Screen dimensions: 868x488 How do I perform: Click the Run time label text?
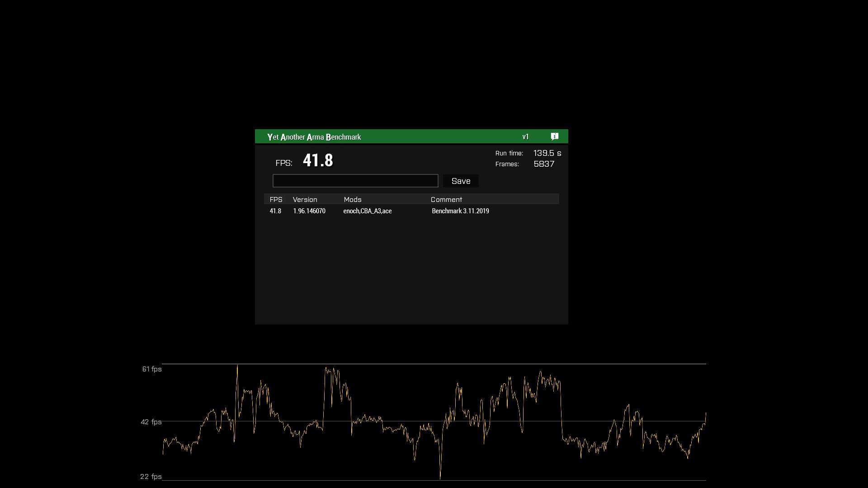click(x=509, y=153)
